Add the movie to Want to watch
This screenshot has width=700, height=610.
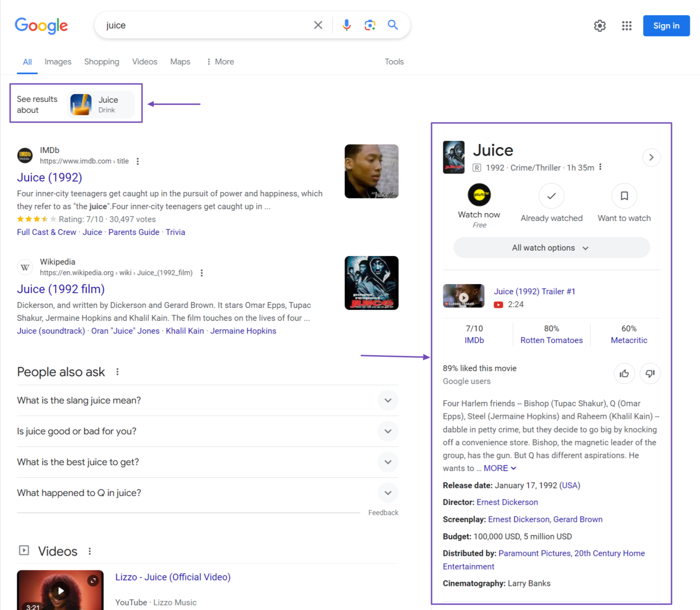(624, 196)
